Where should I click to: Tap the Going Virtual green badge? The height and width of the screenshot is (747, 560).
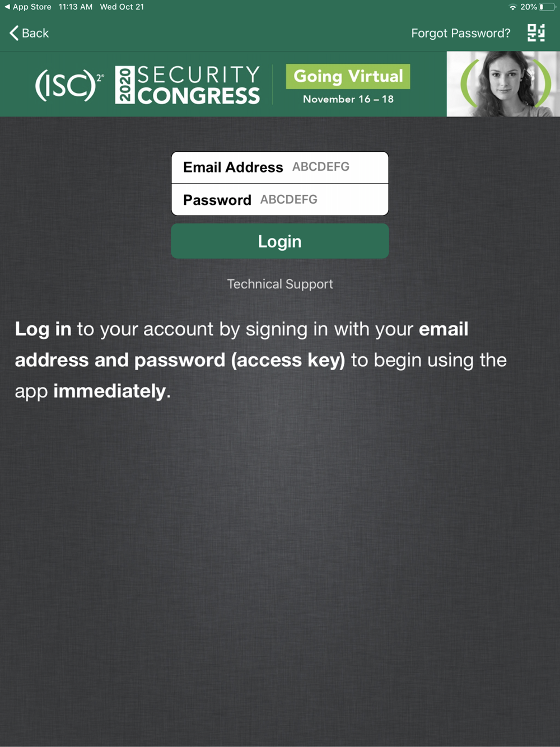coord(348,76)
